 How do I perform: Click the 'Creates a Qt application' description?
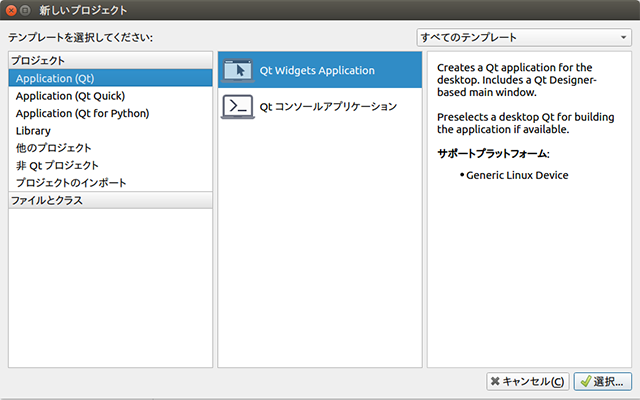(517, 80)
